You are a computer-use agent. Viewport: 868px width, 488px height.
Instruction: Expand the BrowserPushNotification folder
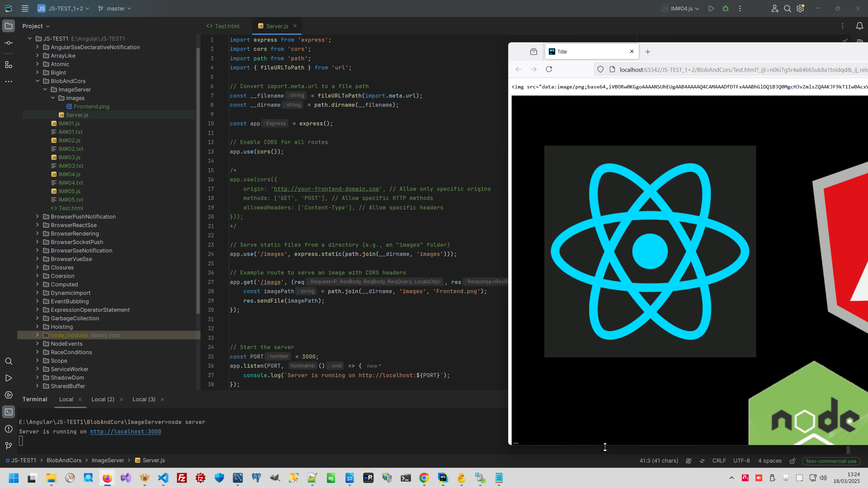pos(37,217)
